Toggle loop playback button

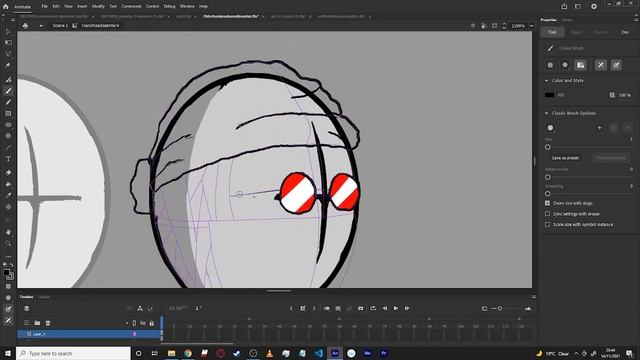pos(373,309)
